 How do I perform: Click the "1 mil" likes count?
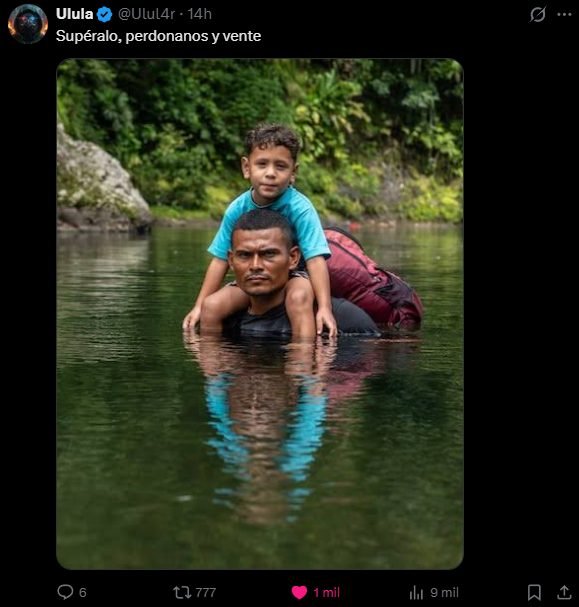(x=326, y=592)
